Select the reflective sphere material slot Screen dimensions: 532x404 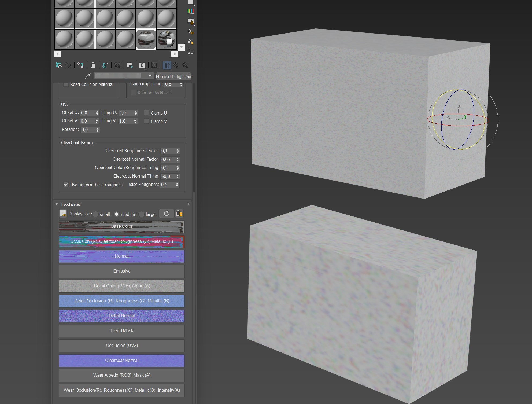tap(146, 39)
